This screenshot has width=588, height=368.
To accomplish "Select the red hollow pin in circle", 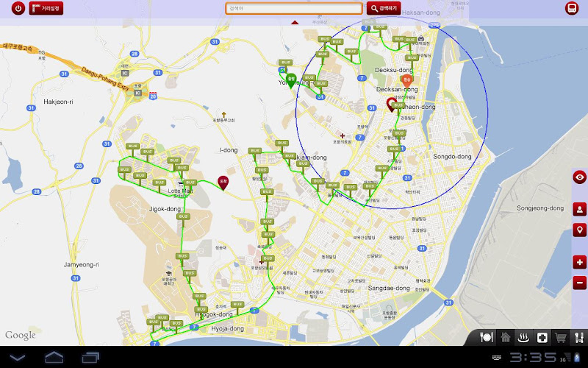I will point(391,104).
